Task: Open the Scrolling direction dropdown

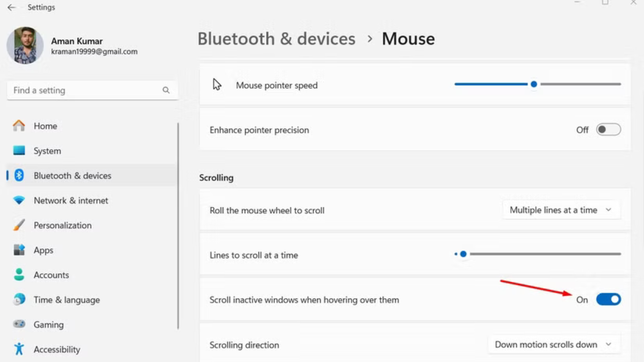Action: 553,345
